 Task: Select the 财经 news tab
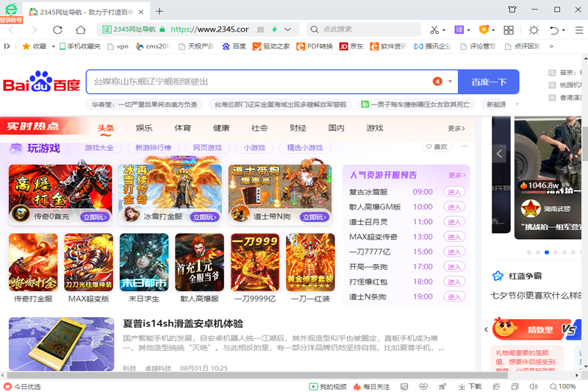(x=298, y=128)
